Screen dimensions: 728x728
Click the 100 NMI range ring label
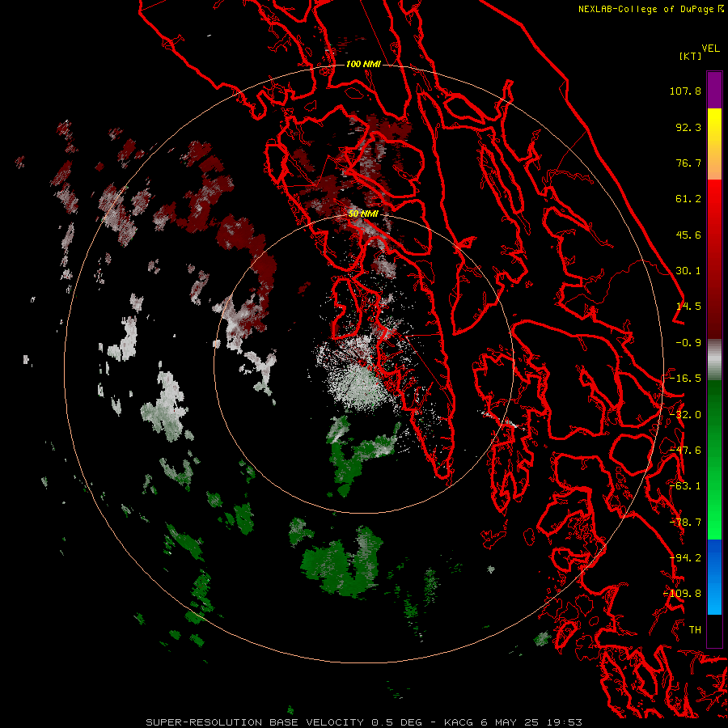[x=363, y=64]
